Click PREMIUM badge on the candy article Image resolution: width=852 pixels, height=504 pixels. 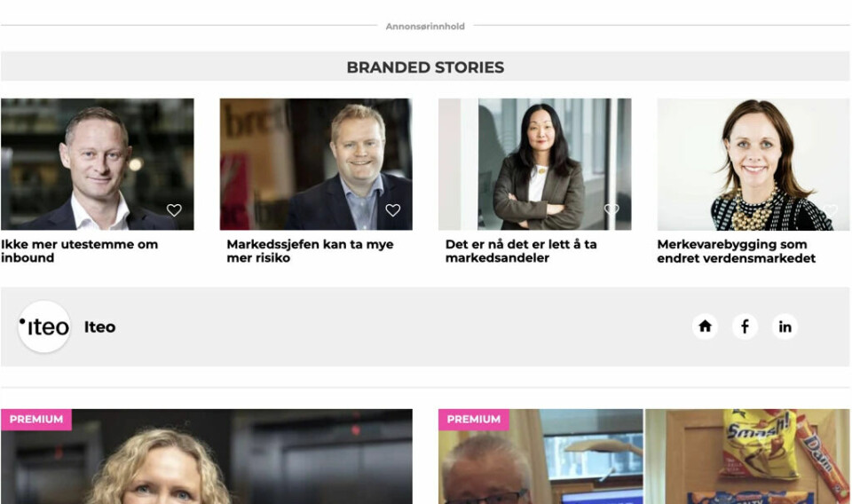pyautogui.click(x=473, y=420)
